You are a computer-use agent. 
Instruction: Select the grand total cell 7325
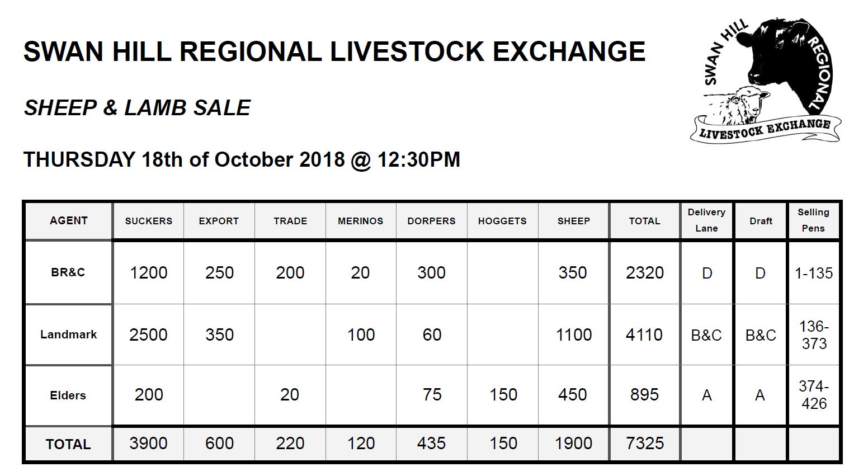coord(645,444)
